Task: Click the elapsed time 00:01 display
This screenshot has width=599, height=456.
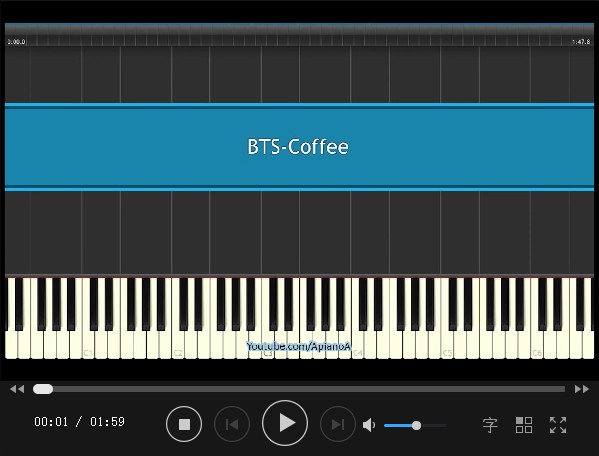Action: click(51, 422)
